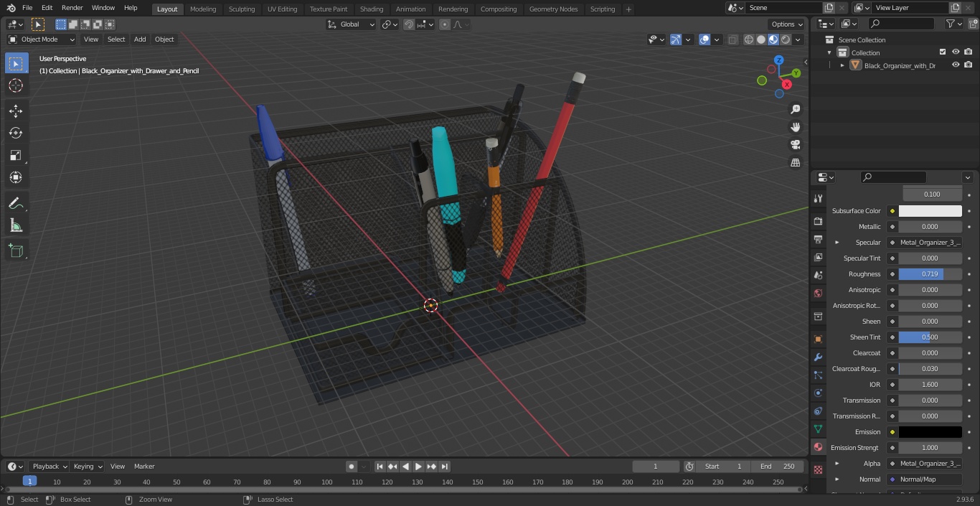Open Global transform orientation dropdown

352,24
